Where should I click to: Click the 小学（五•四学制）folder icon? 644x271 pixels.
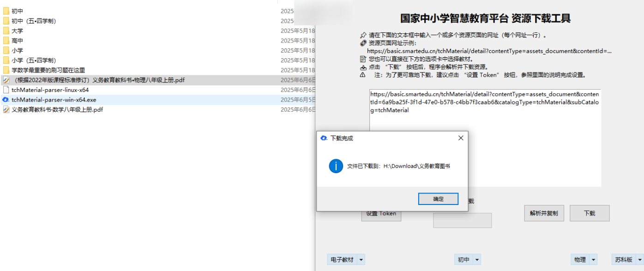[6, 60]
